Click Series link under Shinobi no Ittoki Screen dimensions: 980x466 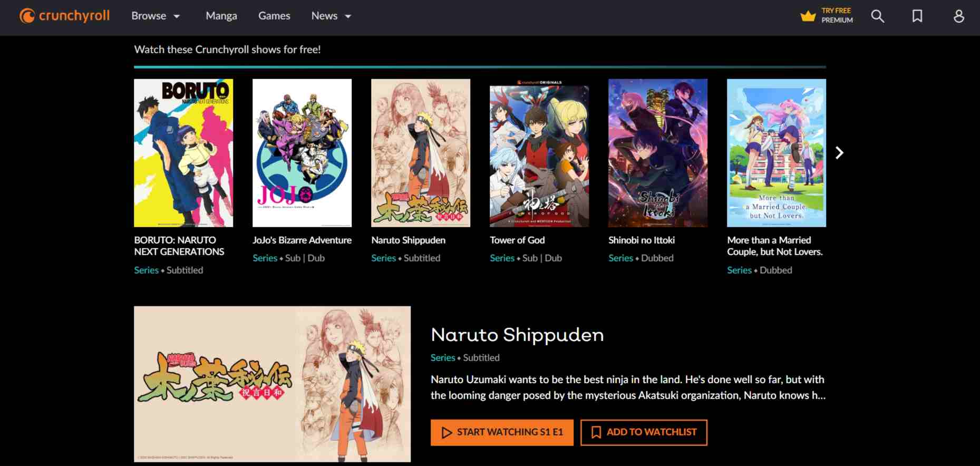pyautogui.click(x=620, y=258)
